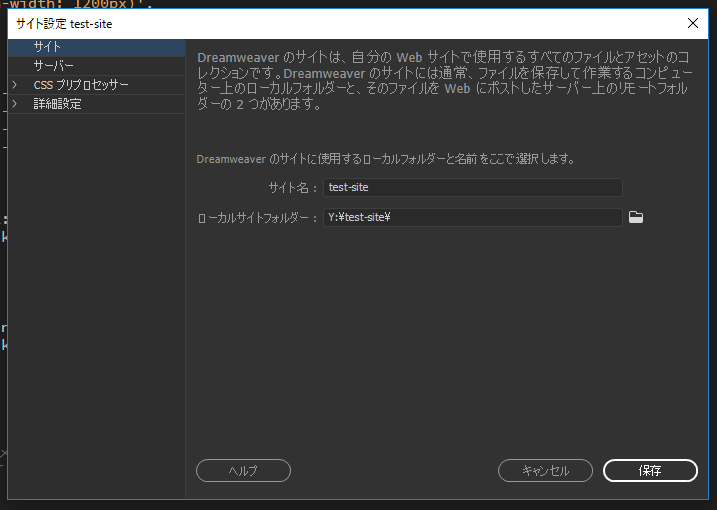Click the サイト設定 test-site title text
The image size is (717, 510).
click(64, 24)
